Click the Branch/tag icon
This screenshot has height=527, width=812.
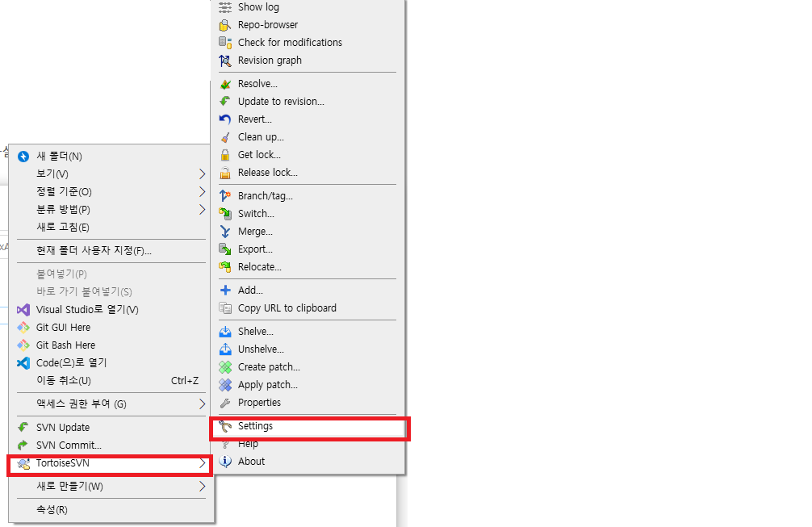click(x=224, y=195)
